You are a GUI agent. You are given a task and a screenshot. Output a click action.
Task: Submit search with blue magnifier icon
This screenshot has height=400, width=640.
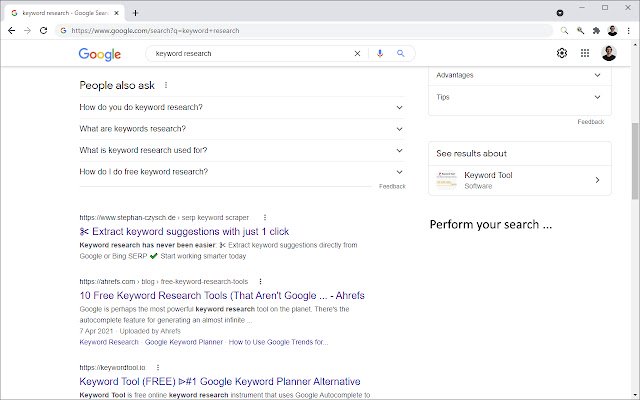(400, 53)
